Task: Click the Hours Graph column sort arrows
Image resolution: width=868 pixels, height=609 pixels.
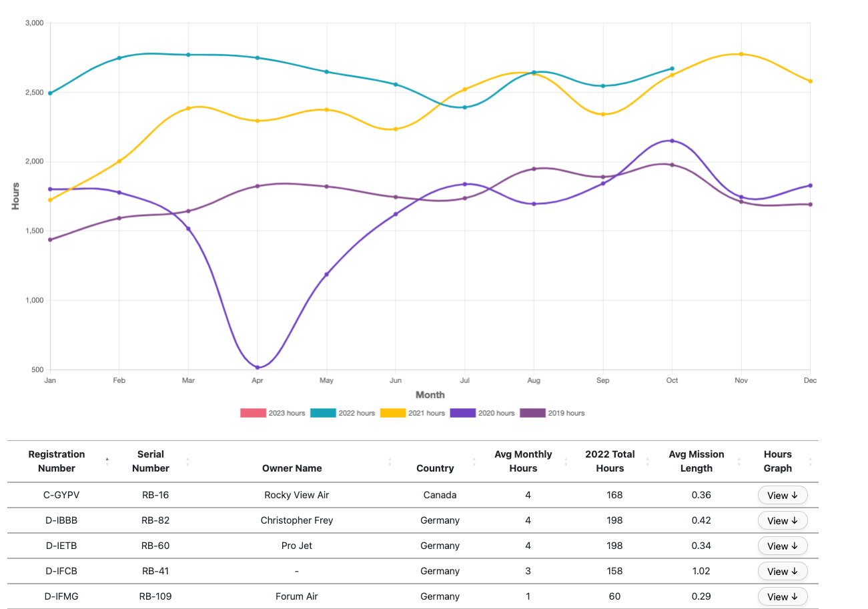Action: [x=810, y=461]
